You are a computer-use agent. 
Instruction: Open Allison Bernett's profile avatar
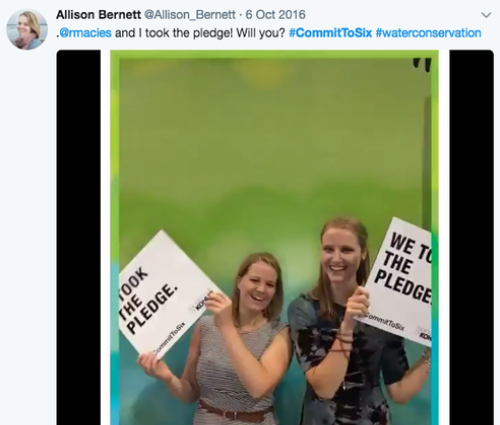click(27, 29)
